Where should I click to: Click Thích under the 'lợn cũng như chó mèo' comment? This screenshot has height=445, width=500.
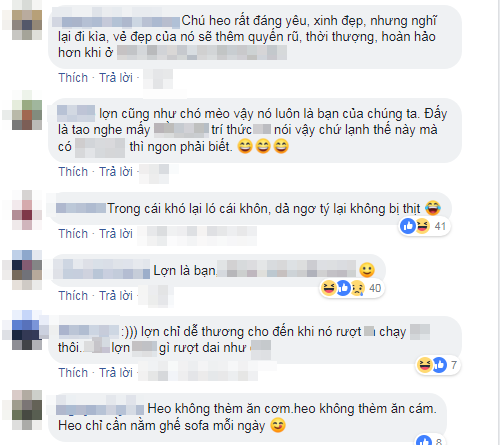point(73,172)
